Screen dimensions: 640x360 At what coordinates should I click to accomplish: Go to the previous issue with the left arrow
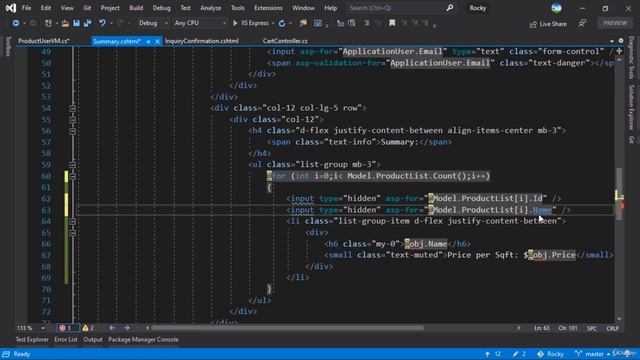tap(111, 328)
